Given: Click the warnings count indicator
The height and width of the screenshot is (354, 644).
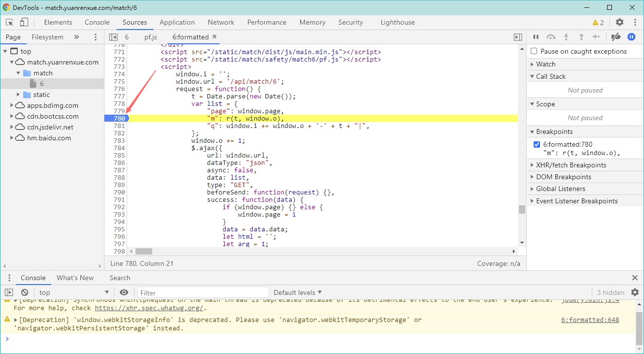Looking at the screenshot, I should tap(598, 22).
